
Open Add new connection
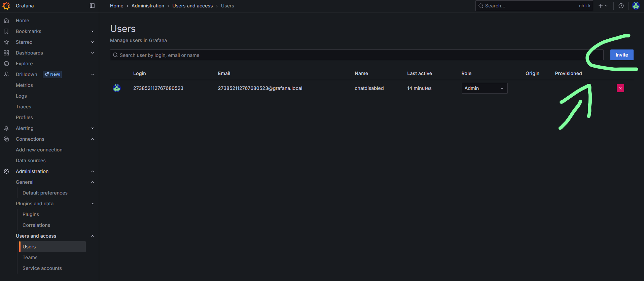click(x=39, y=150)
